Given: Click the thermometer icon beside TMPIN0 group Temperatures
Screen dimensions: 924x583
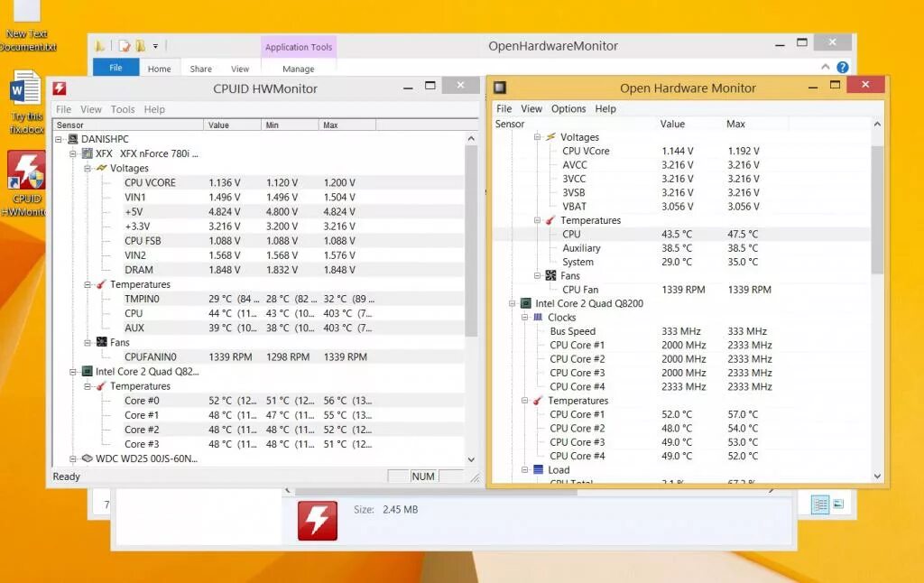Looking at the screenshot, I should [101, 284].
